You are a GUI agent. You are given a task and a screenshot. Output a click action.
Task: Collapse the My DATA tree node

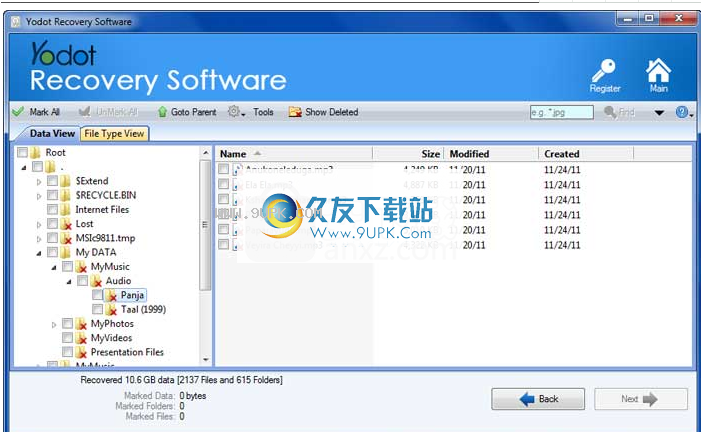tap(39, 253)
